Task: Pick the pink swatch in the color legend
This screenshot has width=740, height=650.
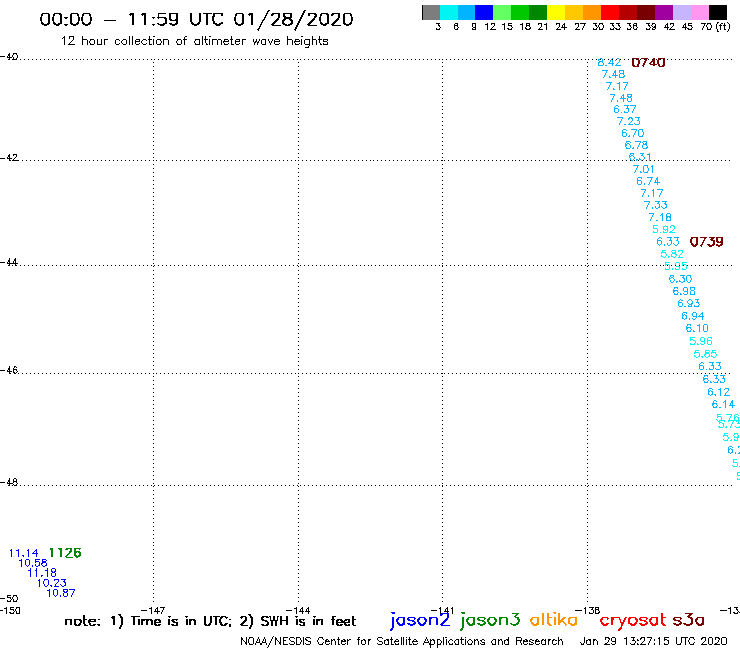Action: point(699,12)
